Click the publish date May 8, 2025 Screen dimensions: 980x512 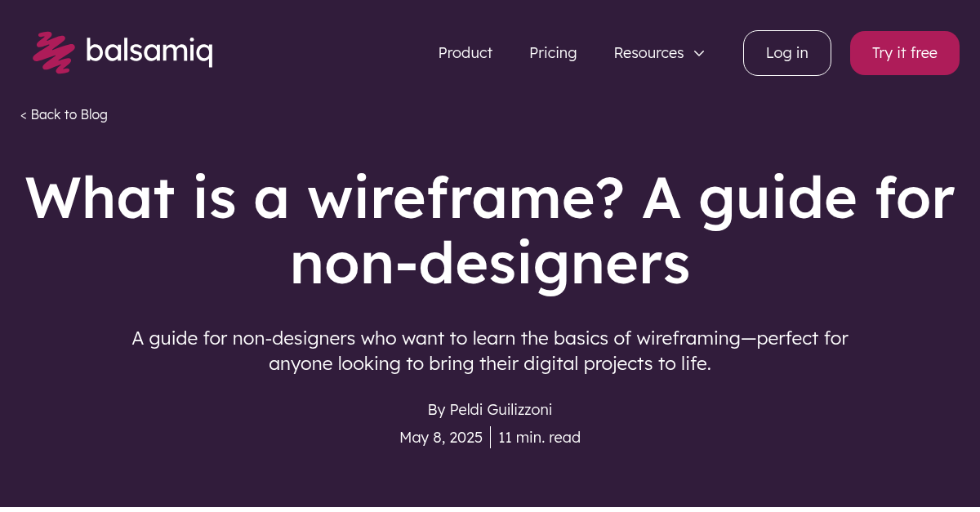(x=441, y=438)
